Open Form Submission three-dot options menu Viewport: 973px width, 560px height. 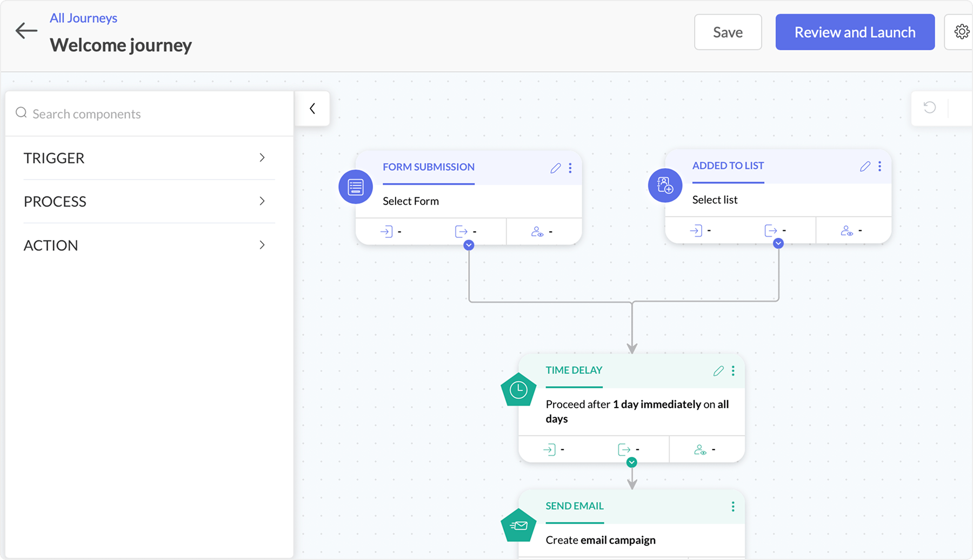point(570,168)
